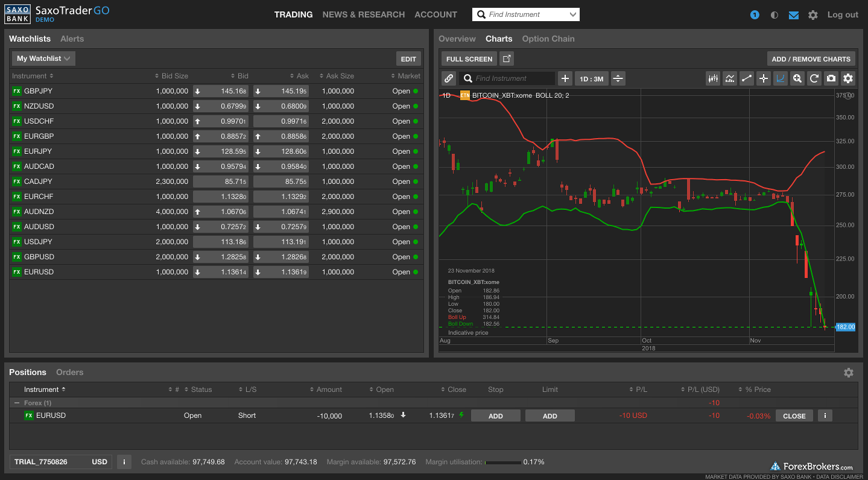Take a chart snapshot with camera icon
Screen dimensions: 868x480
831,78
